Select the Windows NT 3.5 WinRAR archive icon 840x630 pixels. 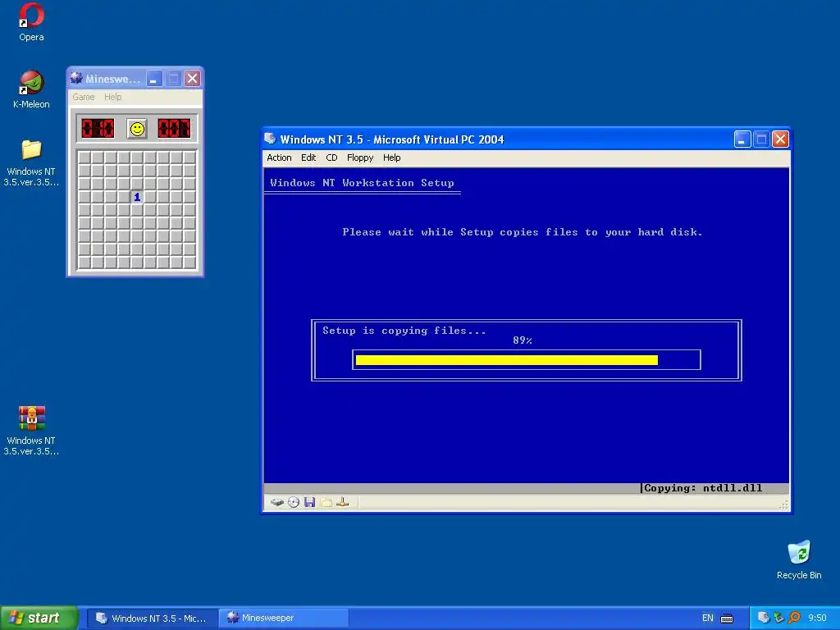(31, 431)
